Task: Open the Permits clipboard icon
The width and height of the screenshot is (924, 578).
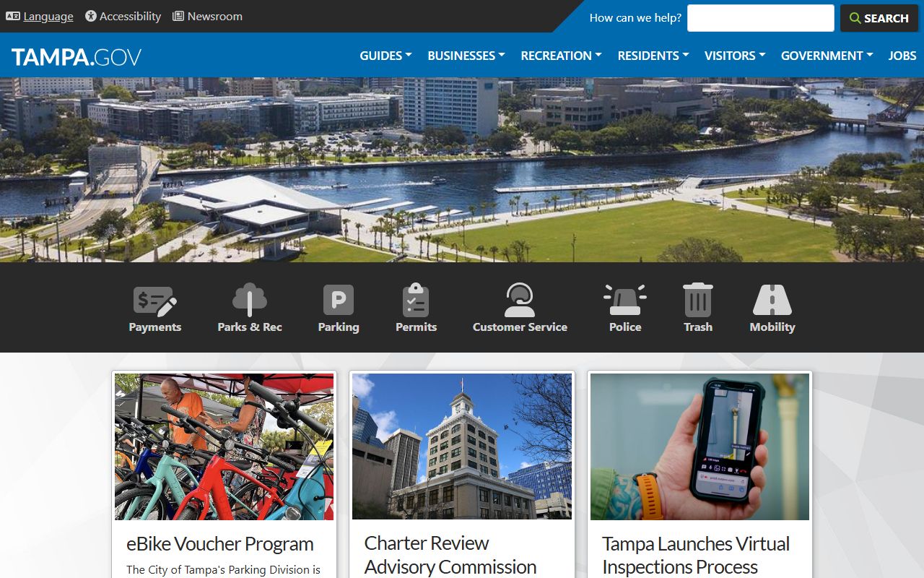Action: (x=416, y=300)
